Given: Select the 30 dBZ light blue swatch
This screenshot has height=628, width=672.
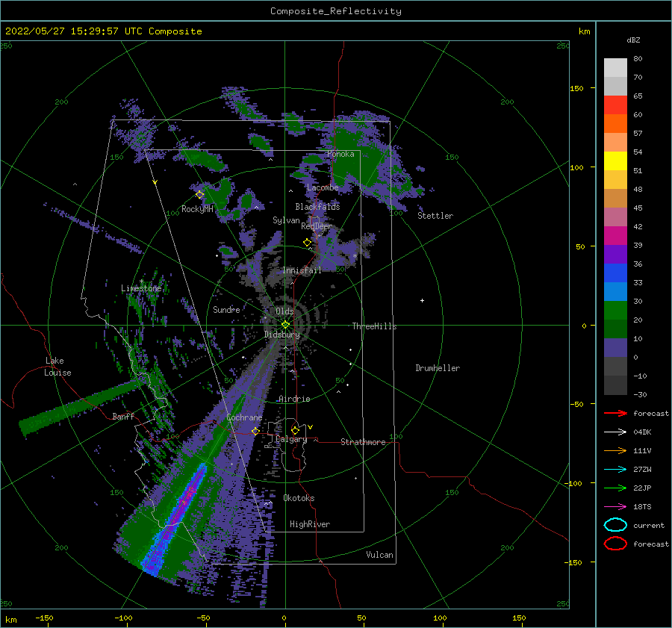Looking at the screenshot, I should pyautogui.click(x=615, y=291).
